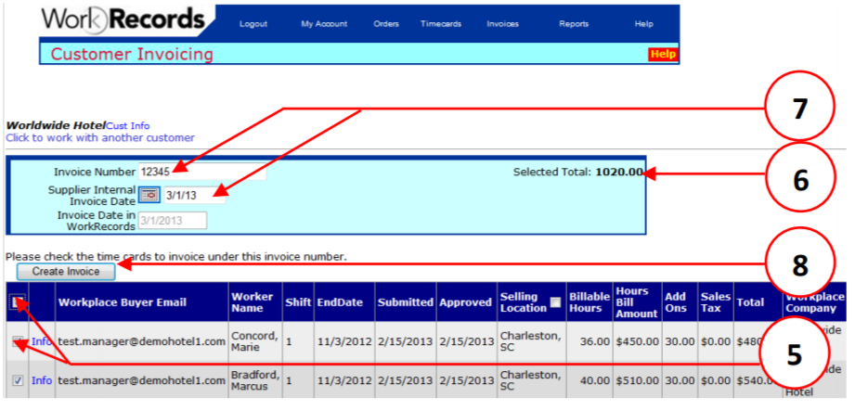The width and height of the screenshot is (868, 410).
Task: Open the Invoices menu
Action: [502, 24]
